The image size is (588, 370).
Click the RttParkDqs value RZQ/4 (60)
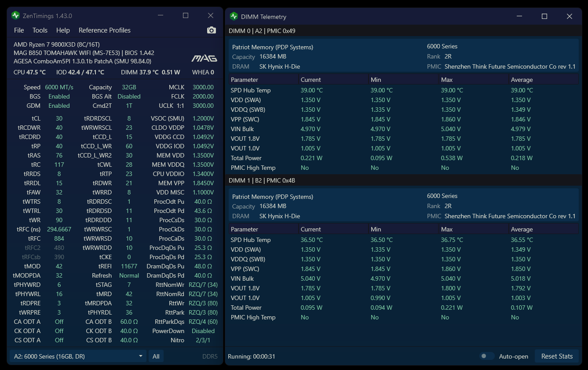(x=203, y=322)
